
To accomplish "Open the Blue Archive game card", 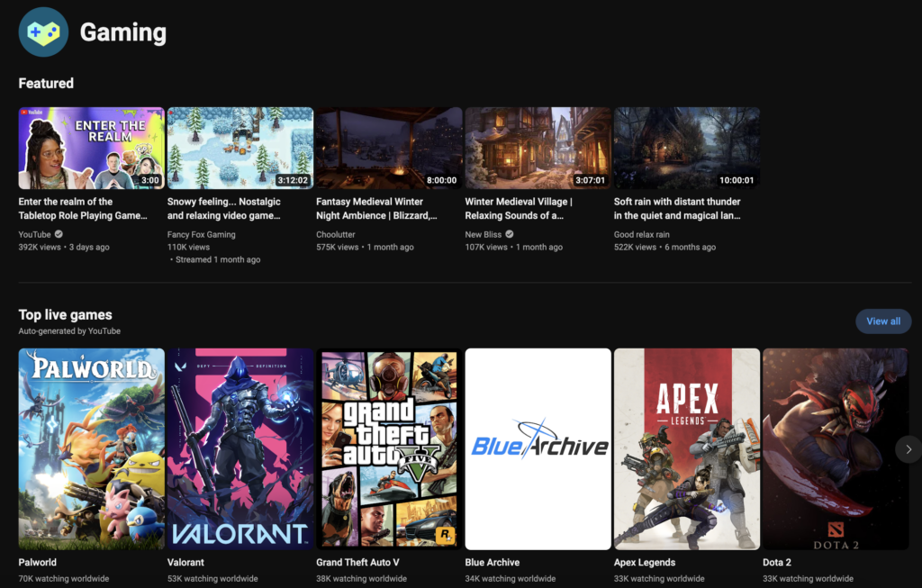I will click(x=538, y=449).
